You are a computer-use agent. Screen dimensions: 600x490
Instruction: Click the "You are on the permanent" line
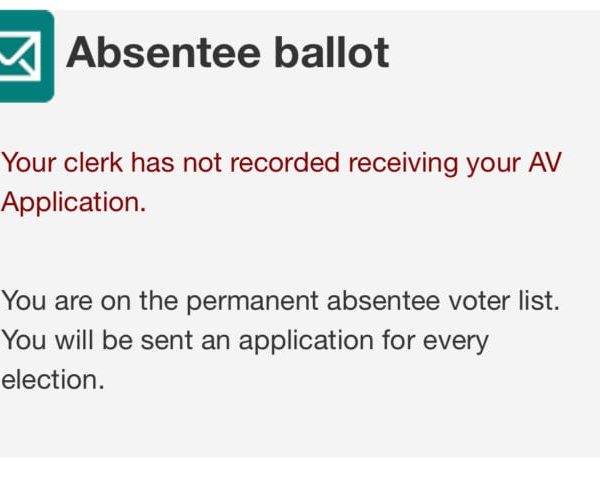click(280, 300)
